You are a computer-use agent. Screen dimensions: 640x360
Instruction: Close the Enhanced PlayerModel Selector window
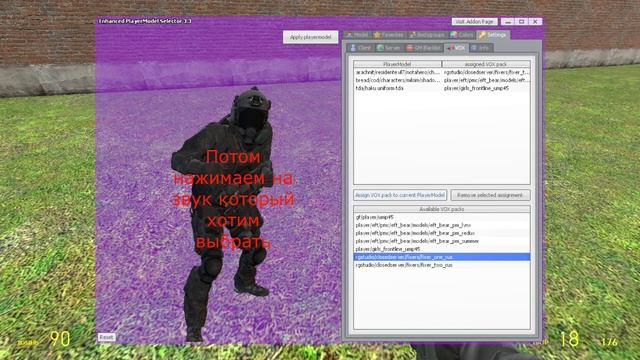click(535, 21)
